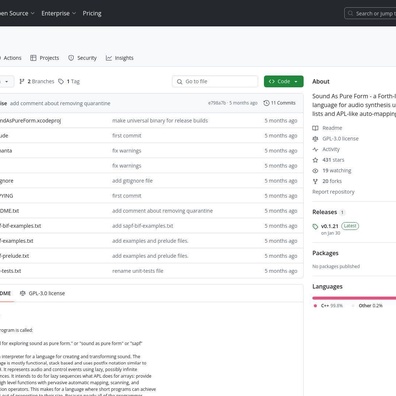This screenshot has width=396, height=396.
Task: Click the fork icon beside 20 forks
Action: coord(315,181)
